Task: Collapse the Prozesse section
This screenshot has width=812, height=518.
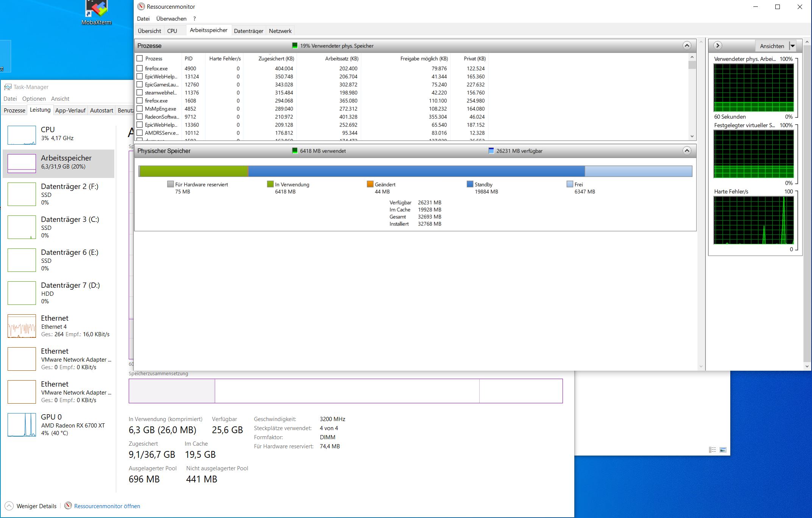Action: click(687, 46)
